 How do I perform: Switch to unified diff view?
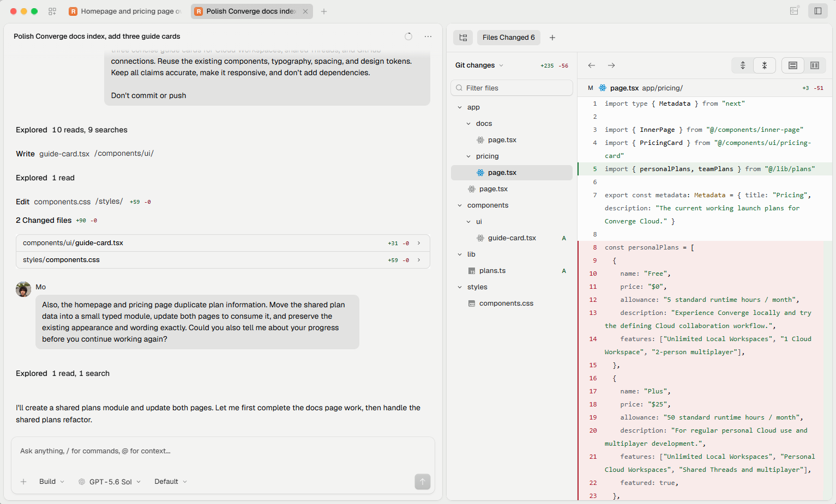tap(793, 65)
